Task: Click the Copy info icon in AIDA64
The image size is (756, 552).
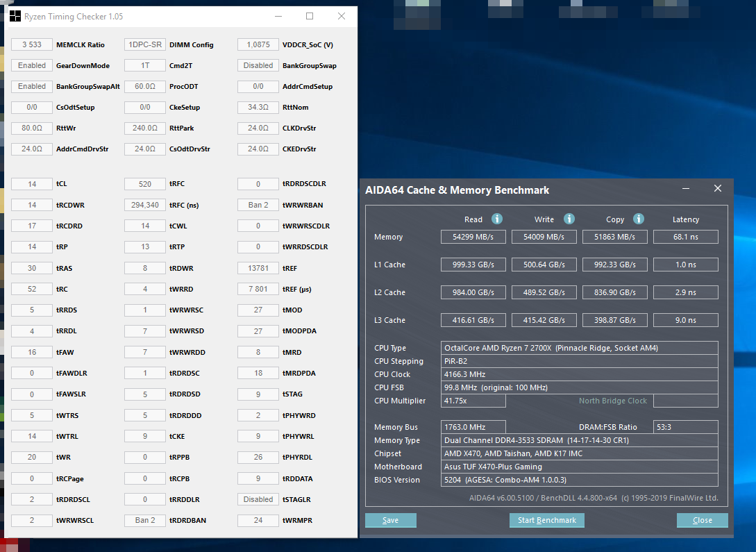Action: (x=639, y=219)
